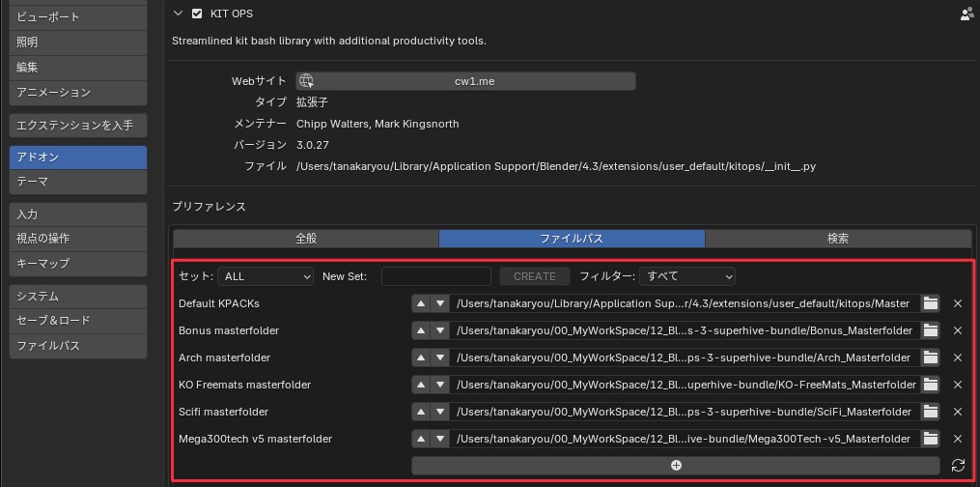This screenshot has width=980, height=487.
Task: Browse folder for Scifi masterfolder path
Action: click(931, 412)
